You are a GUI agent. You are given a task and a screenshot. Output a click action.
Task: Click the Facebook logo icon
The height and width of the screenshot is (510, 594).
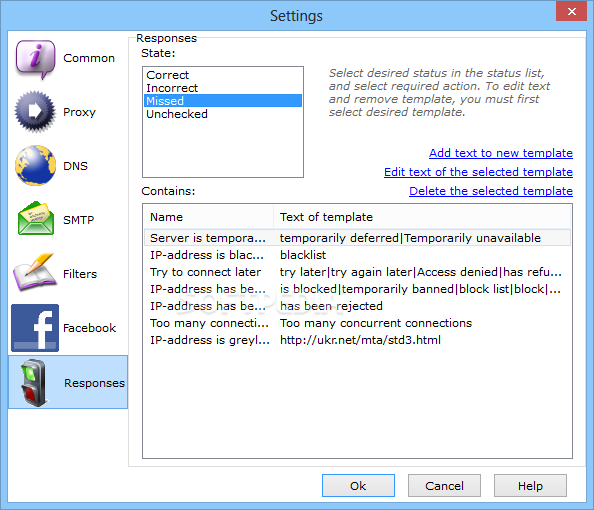35,328
